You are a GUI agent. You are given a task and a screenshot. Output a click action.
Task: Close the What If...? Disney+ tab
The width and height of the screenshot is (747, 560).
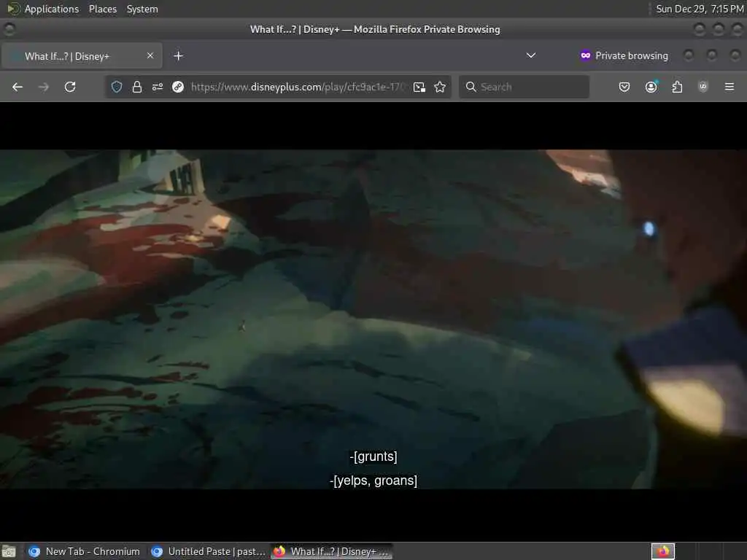[150, 55]
